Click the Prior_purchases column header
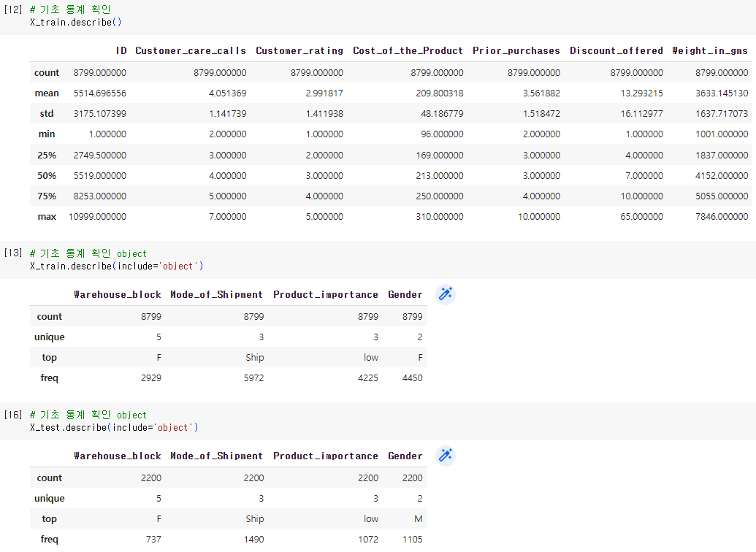The width and height of the screenshot is (756, 552). click(516, 50)
